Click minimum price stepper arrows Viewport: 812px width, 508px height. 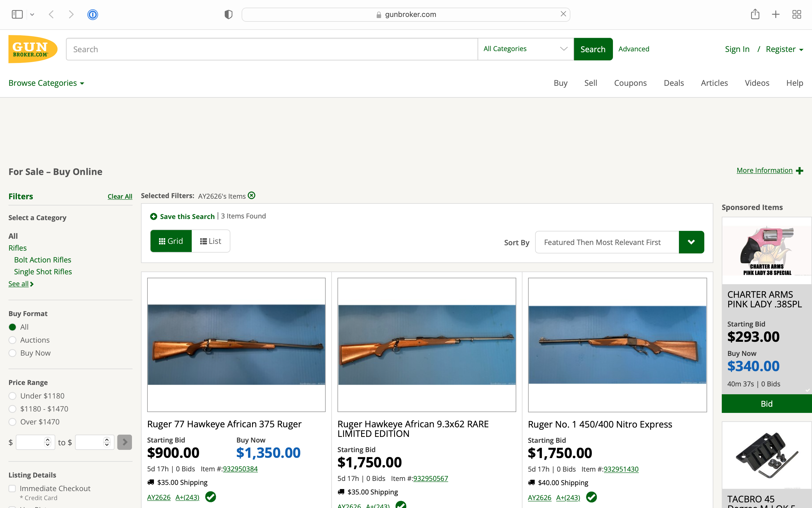(x=48, y=442)
